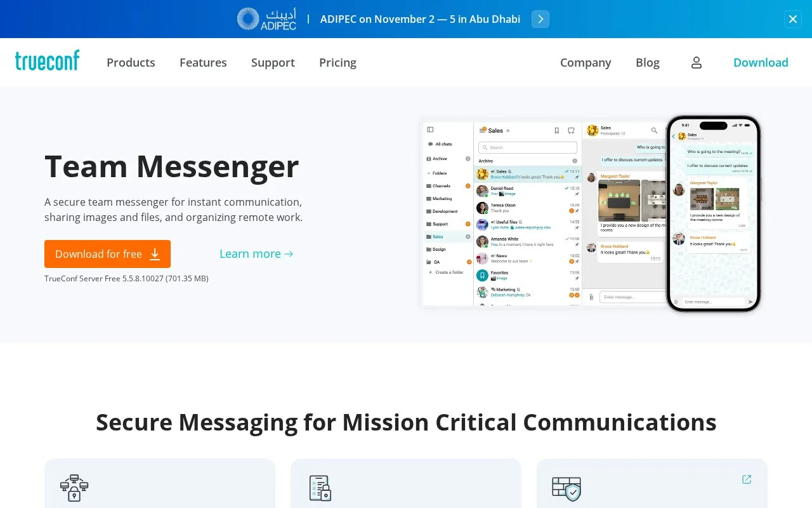Click the Team Messenger heading
Screen dimensions: 812x508
(x=172, y=166)
